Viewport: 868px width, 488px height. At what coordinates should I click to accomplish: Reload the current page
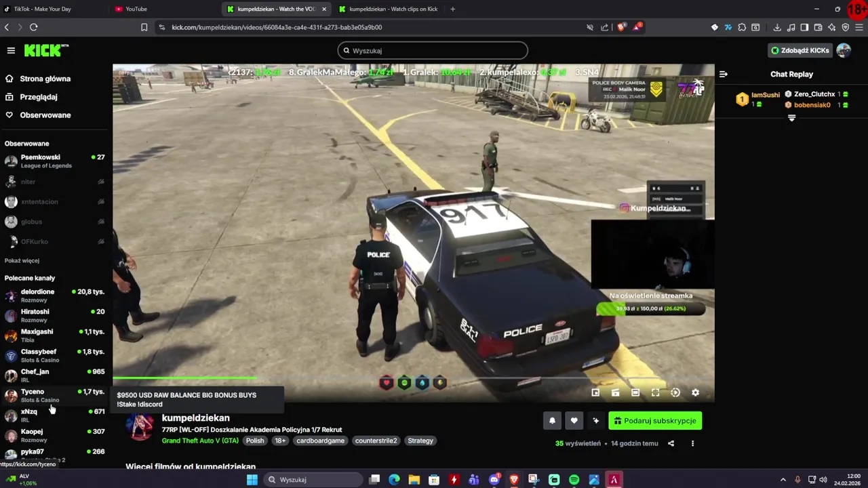click(33, 27)
